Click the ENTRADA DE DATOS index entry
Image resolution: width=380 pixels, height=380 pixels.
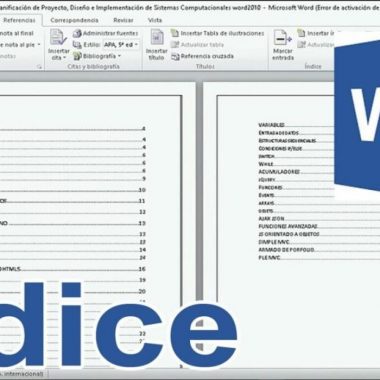tap(279, 133)
